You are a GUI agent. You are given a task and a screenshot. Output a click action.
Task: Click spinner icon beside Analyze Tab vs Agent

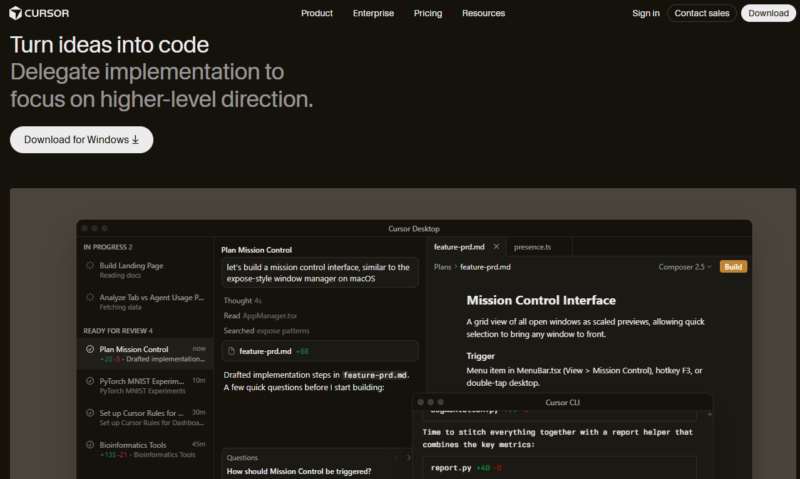pos(90,297)
